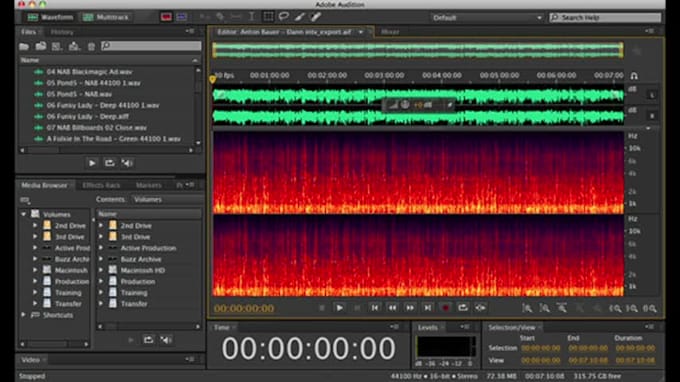Click the Rewind button
Viewport: 680px width, 382px height.
(x=392, y=308)
